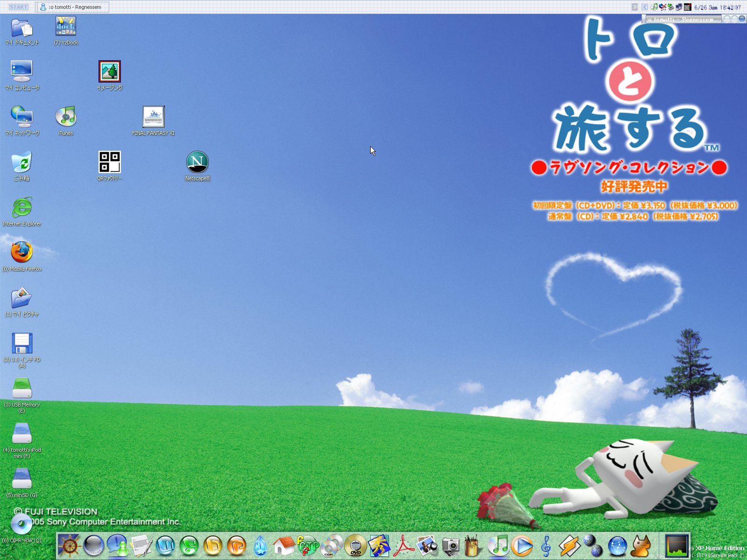The width and height of the screenshot is (747, 560).
Task: Open the ごみ箱 recycle bin
Action: [x=22, y=162]
